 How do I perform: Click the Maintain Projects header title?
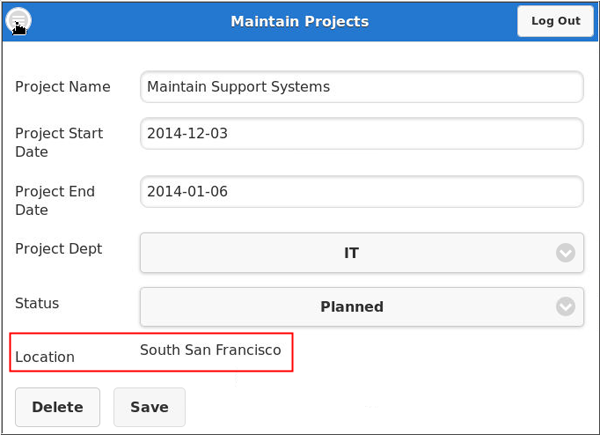pos(299,21)
